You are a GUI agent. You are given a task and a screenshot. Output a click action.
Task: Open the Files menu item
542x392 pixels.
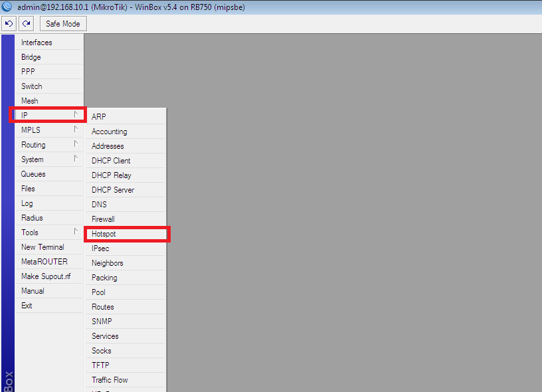pyautogui.click(x=49, y=189)
